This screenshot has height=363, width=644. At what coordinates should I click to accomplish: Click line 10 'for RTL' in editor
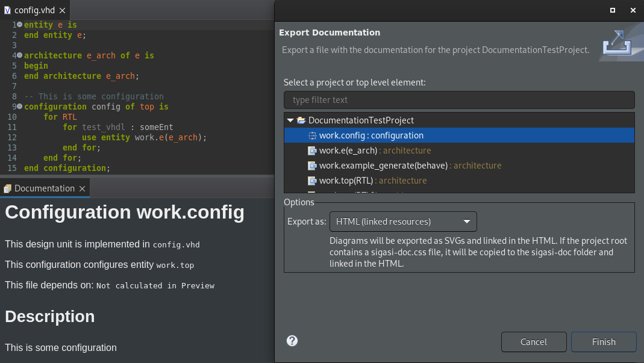pyautogui.click(x=60, y=117)
